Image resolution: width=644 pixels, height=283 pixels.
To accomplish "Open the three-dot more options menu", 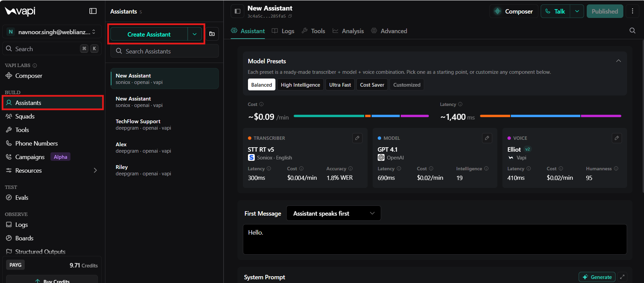I will [x=632, y=11].
